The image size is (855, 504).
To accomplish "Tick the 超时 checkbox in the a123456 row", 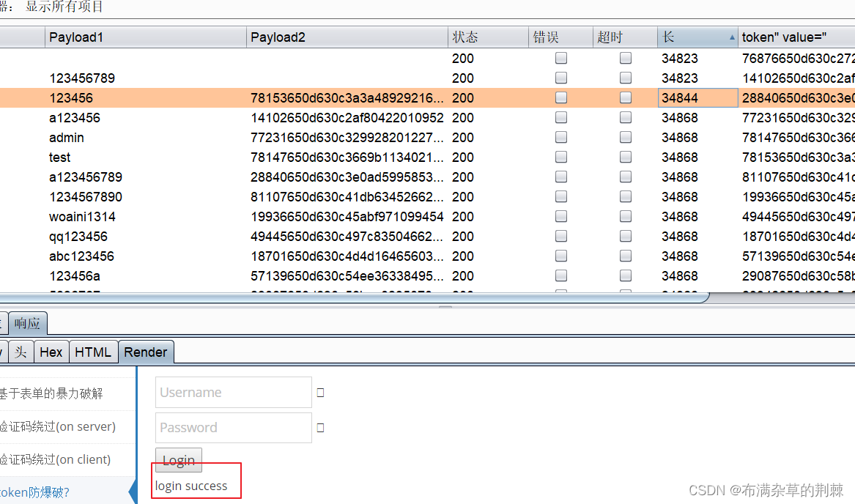I will click(x=626, y=117).
